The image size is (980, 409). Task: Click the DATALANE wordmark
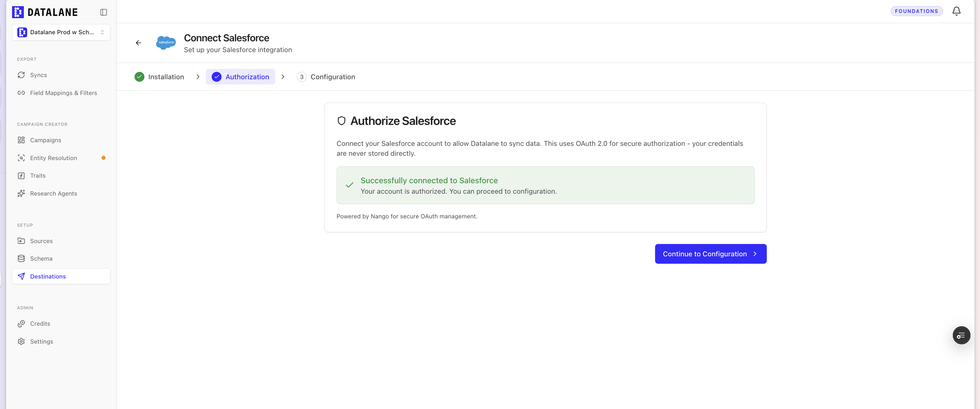[x=52, y=12]
